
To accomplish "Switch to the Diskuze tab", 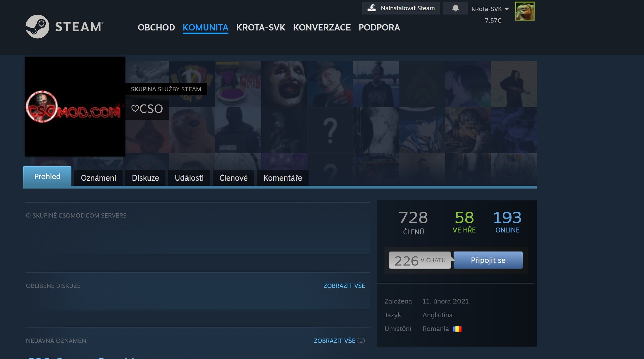I will [x=145, y=178].
